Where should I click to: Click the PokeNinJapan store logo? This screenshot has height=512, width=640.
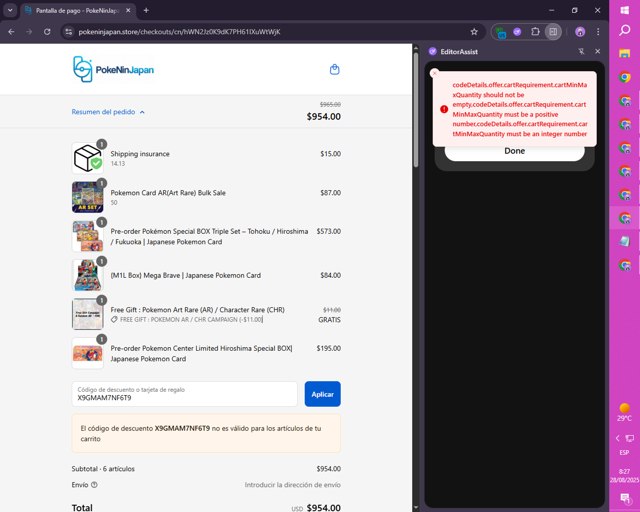click(x=113, y=69)
